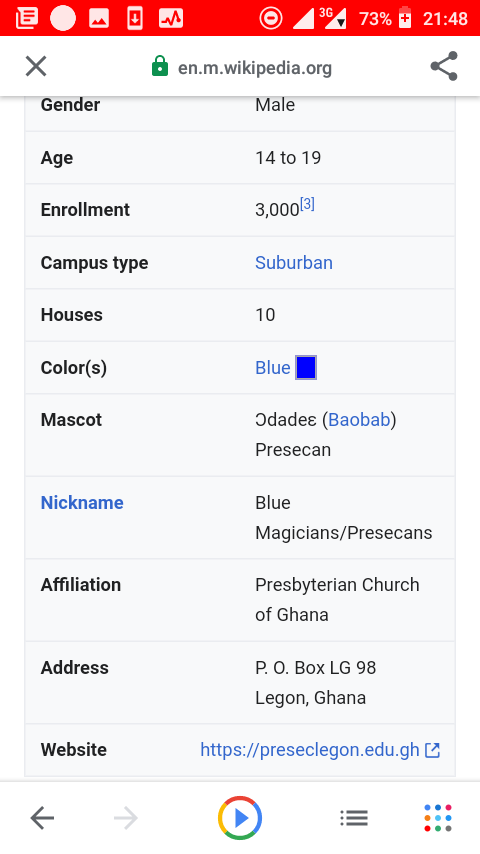The width and height of the screenshot is (480, 854).
Task: Tap the forward arrow in bottom bar
Action: tap(126, 818)
